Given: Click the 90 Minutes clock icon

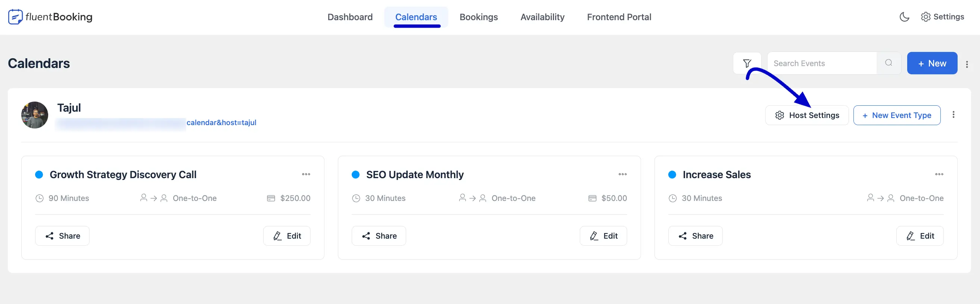Looking at the screenshot, I should 40,198.
